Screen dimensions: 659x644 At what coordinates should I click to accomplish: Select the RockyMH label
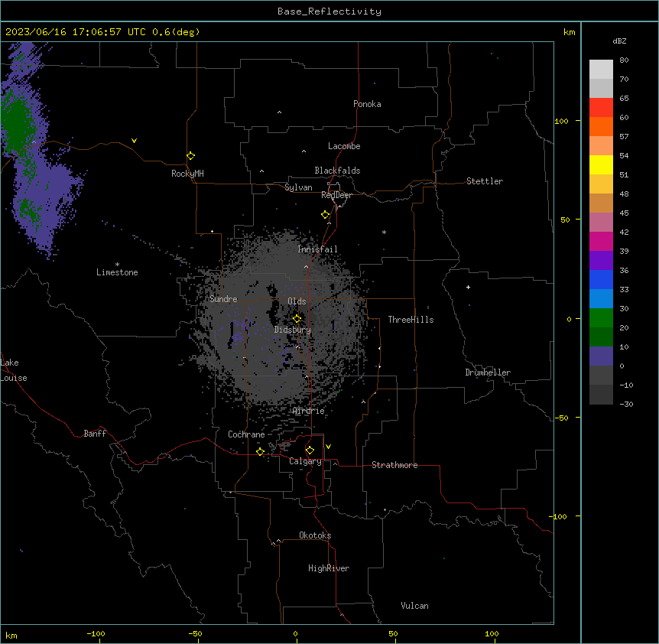187,174
